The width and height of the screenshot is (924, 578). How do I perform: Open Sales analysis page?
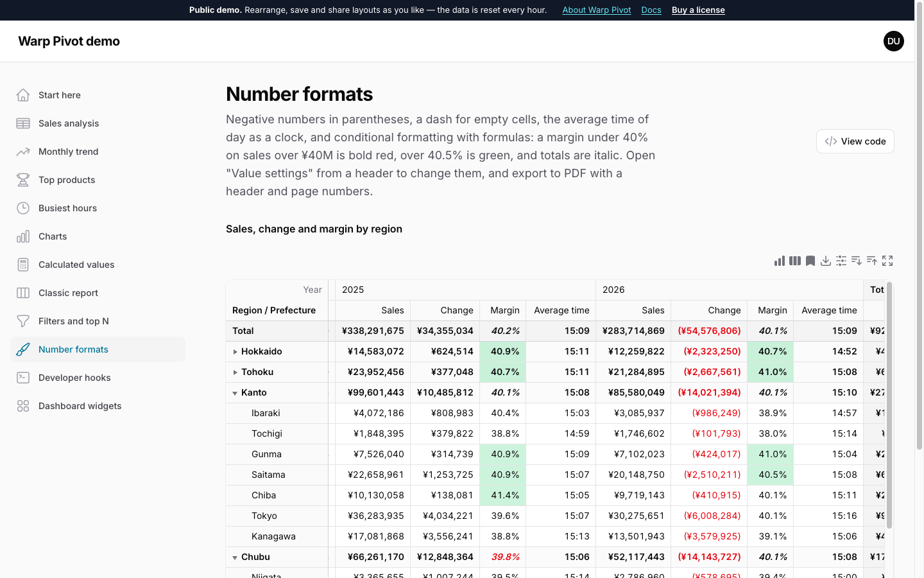click(x=98, y=123)
